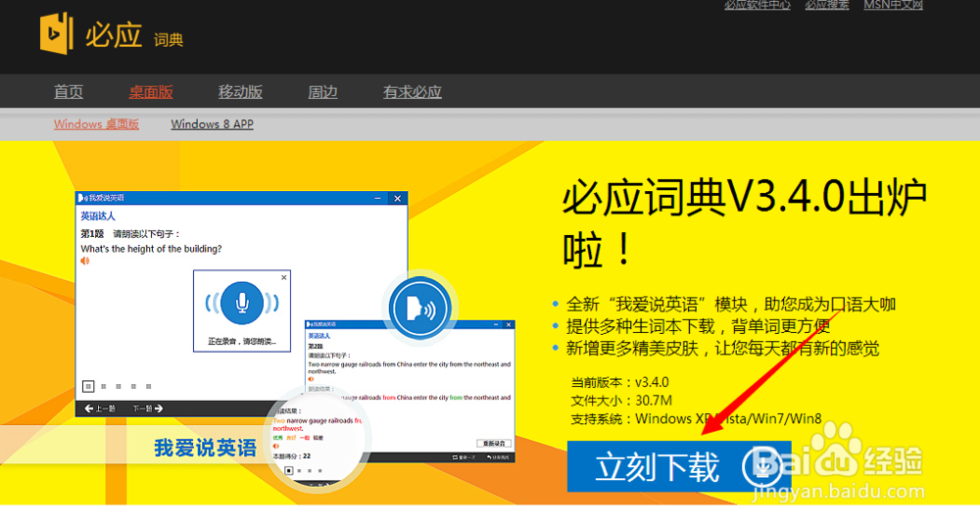Click the 文件大小：30.7M text
Viewport: 980px width, 525px height.
[621, 401]
